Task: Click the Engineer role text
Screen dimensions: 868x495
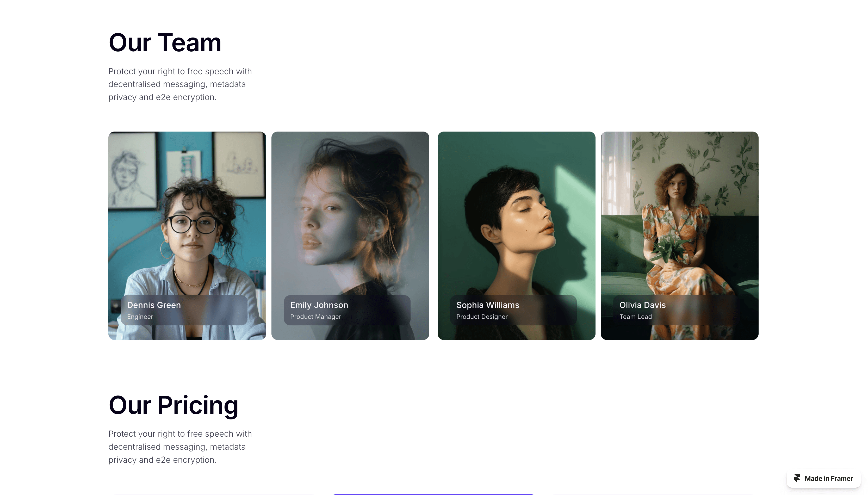Action: click(x=140, y=317)
